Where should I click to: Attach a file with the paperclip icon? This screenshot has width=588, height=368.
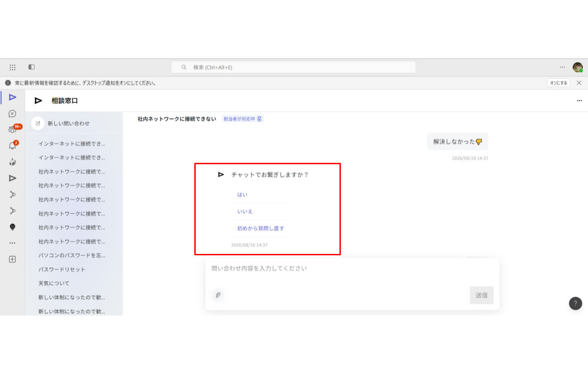coord(218,295)
